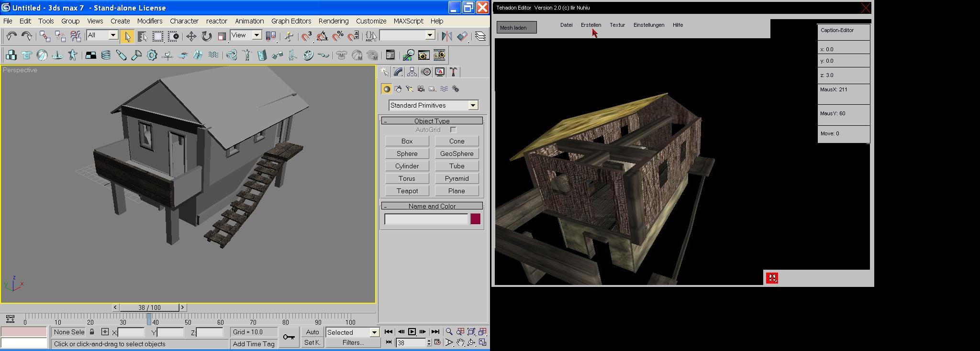980x351 pixels.
Task: Click the Teapot primitive button
Action: point(407,191)
